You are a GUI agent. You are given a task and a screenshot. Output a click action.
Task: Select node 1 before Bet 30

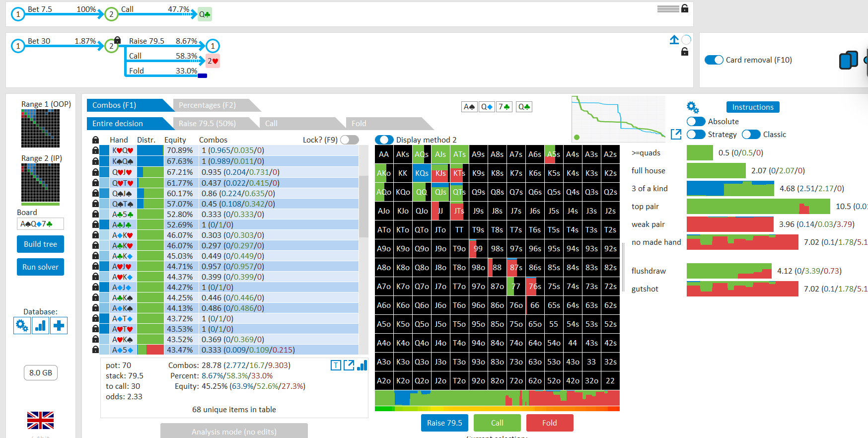(x=18, y=46)
